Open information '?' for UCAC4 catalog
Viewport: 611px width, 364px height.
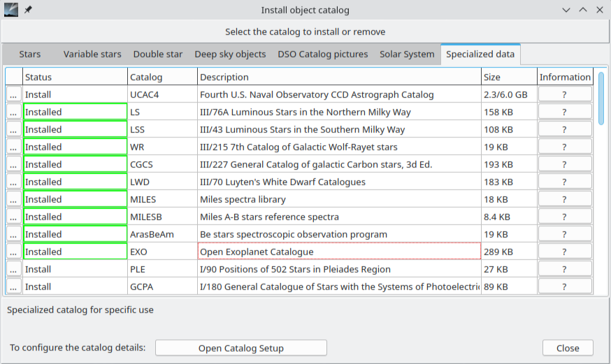[565, 94]
